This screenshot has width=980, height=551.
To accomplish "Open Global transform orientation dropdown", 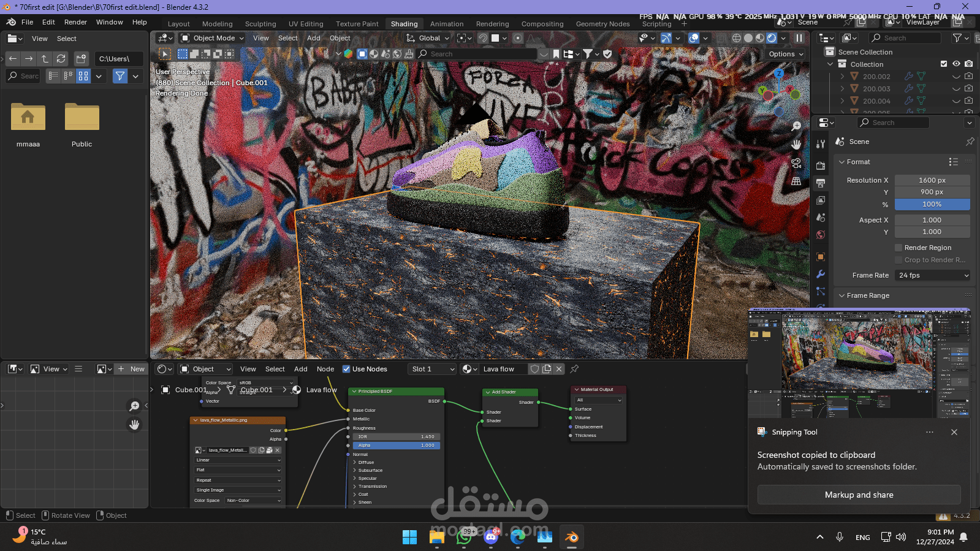I will [x=428, y=38].
